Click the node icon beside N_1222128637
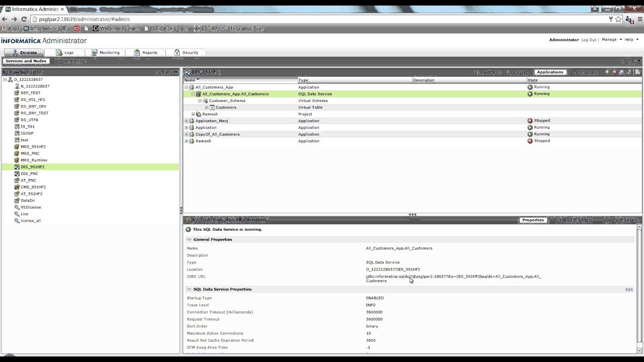644x362 pixels. pos(17,86)
